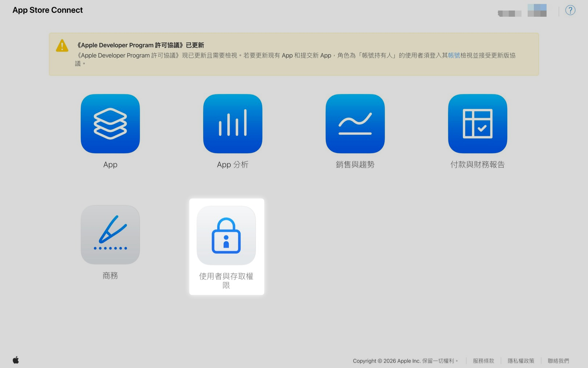The image size is (588, 368).
Task: Select the 付款與財務報告 text label
Action: [478, 165]
